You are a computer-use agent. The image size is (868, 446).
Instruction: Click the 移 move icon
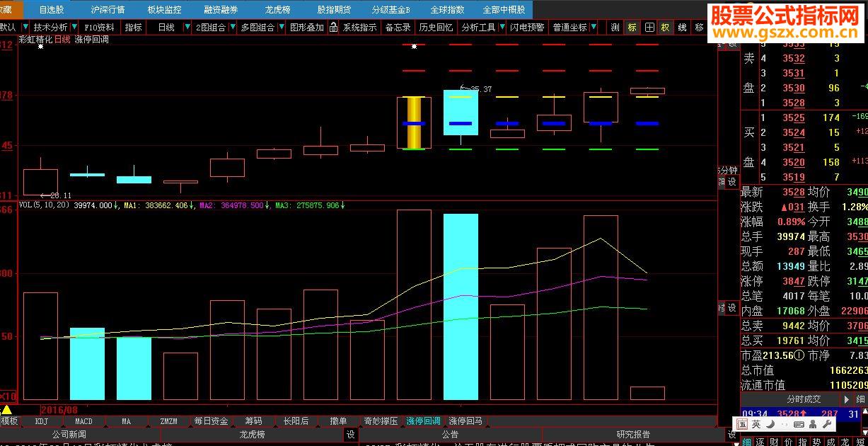tap(699, 28)
